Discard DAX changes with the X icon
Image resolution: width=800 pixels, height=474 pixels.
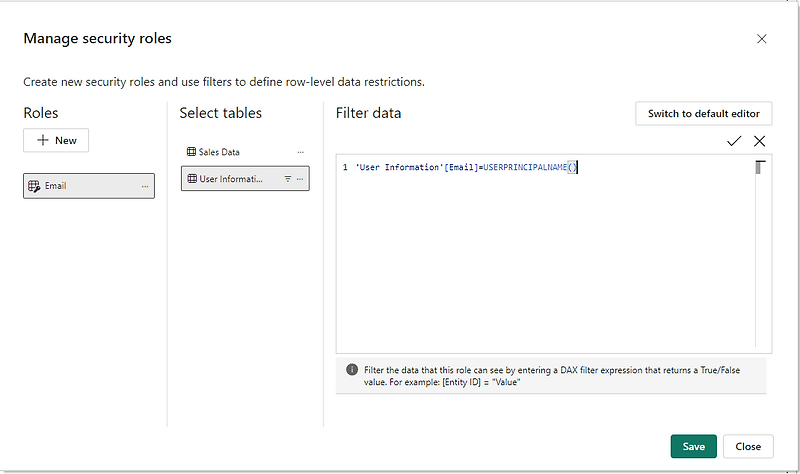pyautogui.click(x=759, y=141)
